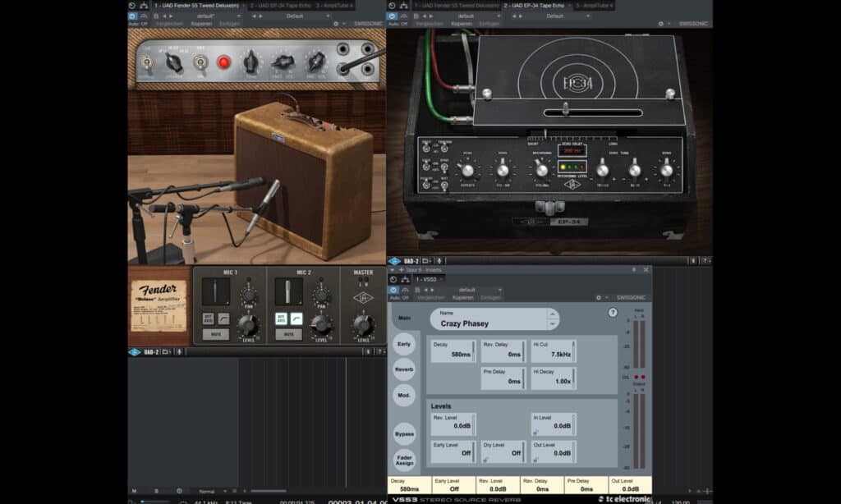Click microphone icon in EP-34 UAD-2 toolbar
The image size is (841, 504).
[439, 261]
